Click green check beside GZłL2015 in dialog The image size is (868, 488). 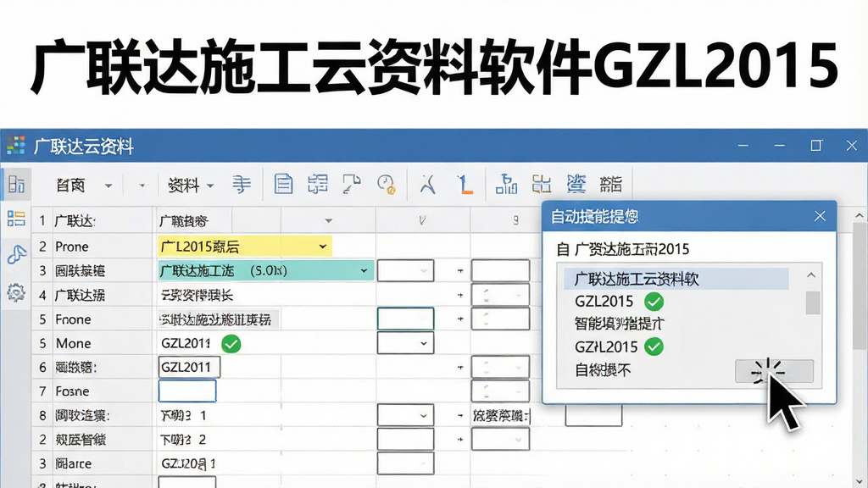coord(654,347)
